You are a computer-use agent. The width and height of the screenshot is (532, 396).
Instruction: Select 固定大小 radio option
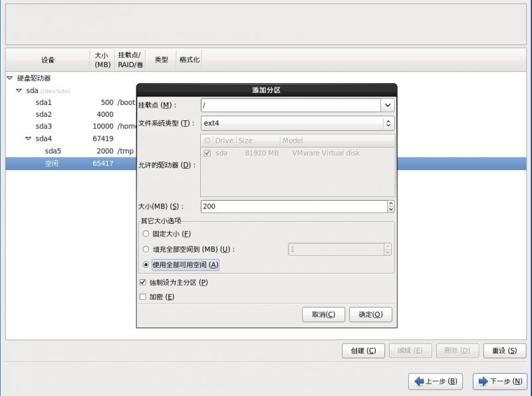tap(146, 234)
